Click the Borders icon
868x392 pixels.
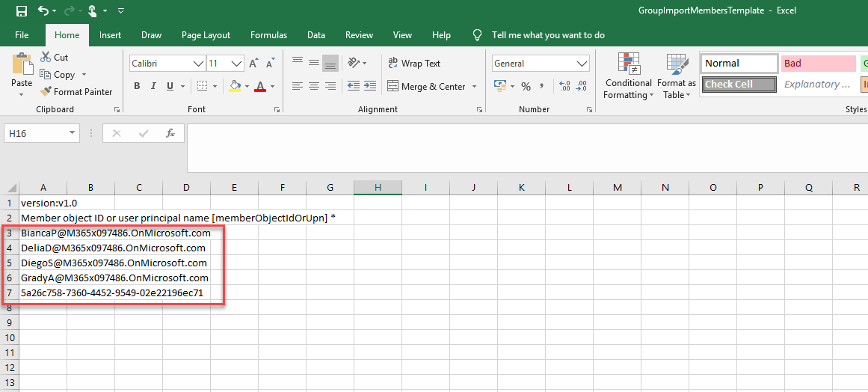[203, 86]
